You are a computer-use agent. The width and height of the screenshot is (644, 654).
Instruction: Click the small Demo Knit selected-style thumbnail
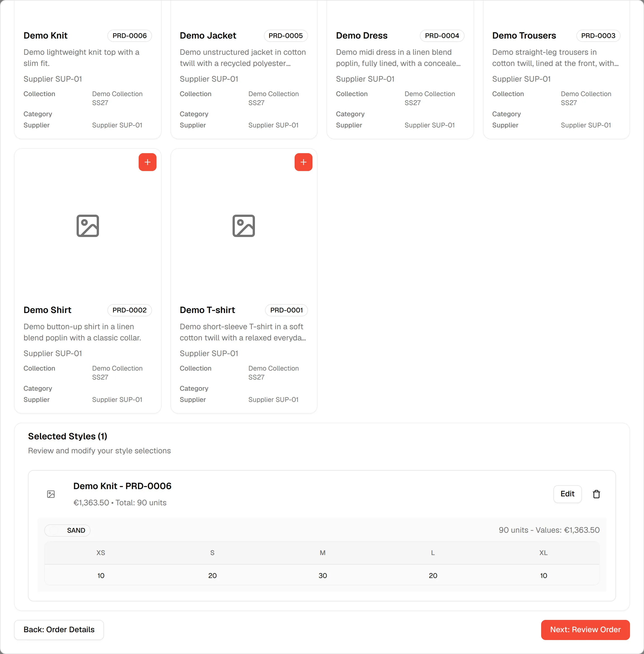point(51,494)
